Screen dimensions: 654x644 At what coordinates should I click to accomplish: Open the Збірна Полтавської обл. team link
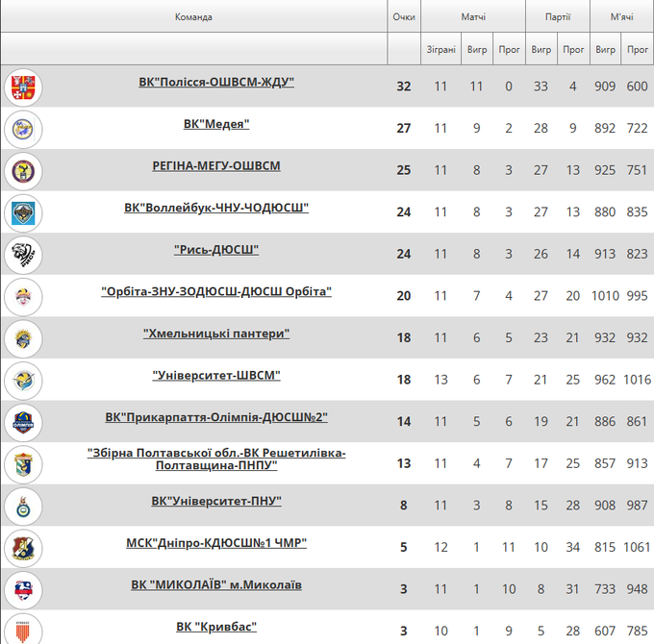(x=216, y=458)
